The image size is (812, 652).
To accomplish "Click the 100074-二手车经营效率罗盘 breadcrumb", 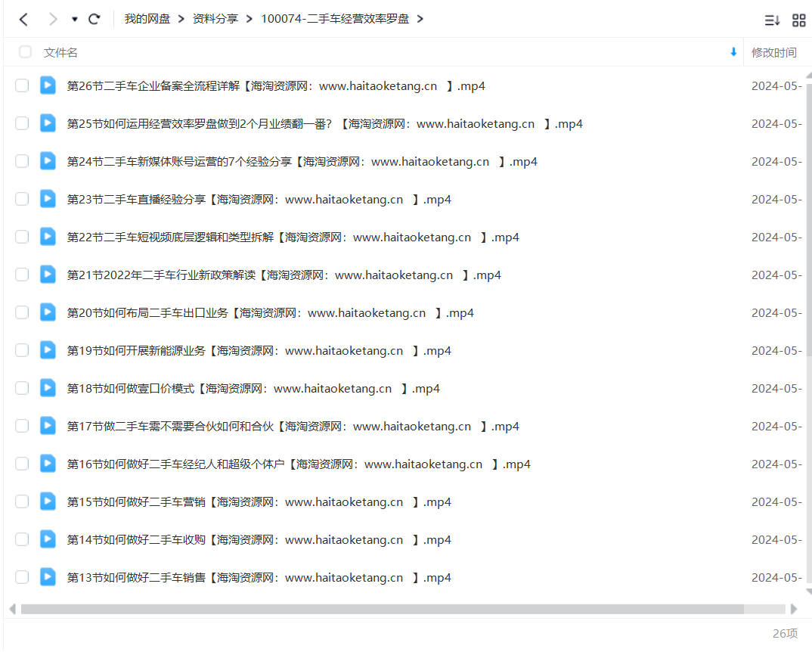I will (335, 19).
